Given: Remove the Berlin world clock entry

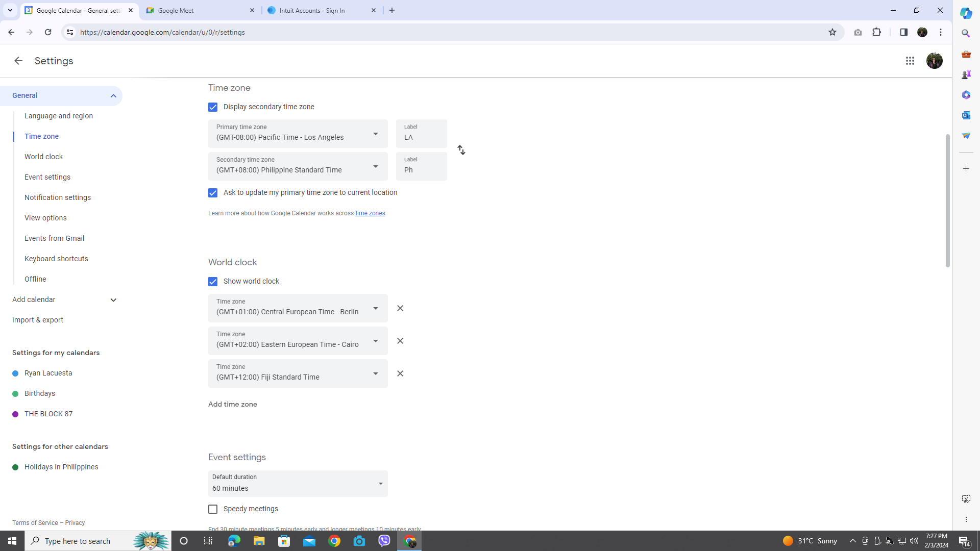Looking at the screenshot, I should point(400,308).
